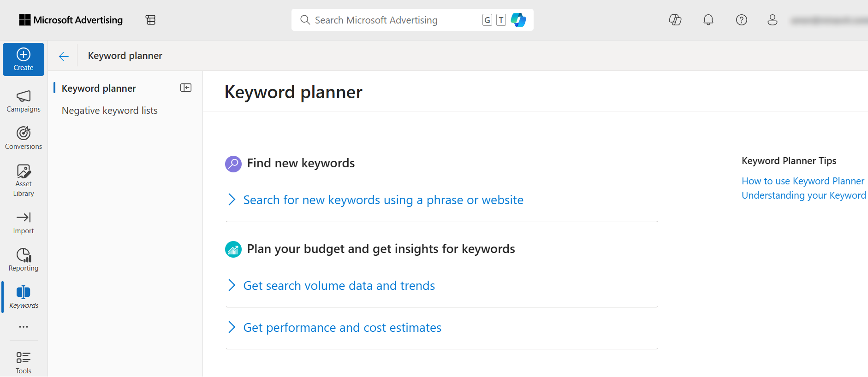Open the accounts table icon beside the logo
Screen dimensions: 868x377
(x=150, y=20)
